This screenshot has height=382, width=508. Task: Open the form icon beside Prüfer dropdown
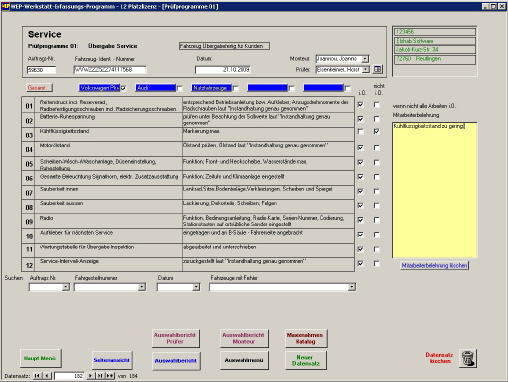click(x=377, y=69)
